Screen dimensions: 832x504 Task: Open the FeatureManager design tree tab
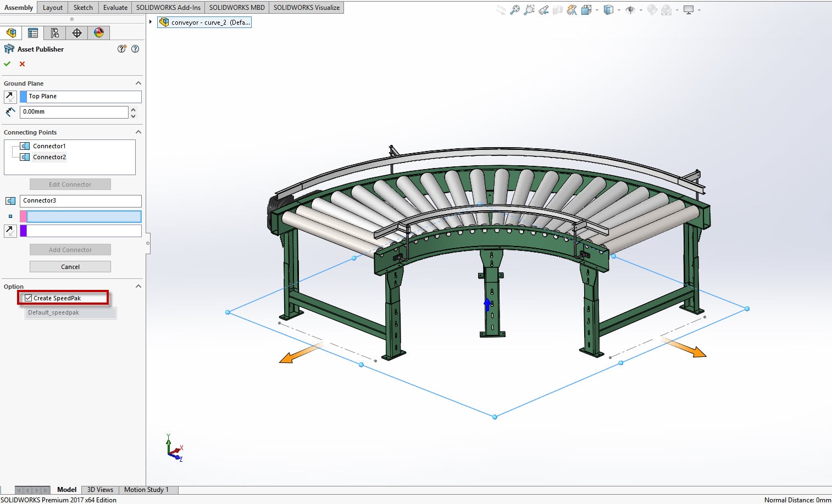pos(11,33)
